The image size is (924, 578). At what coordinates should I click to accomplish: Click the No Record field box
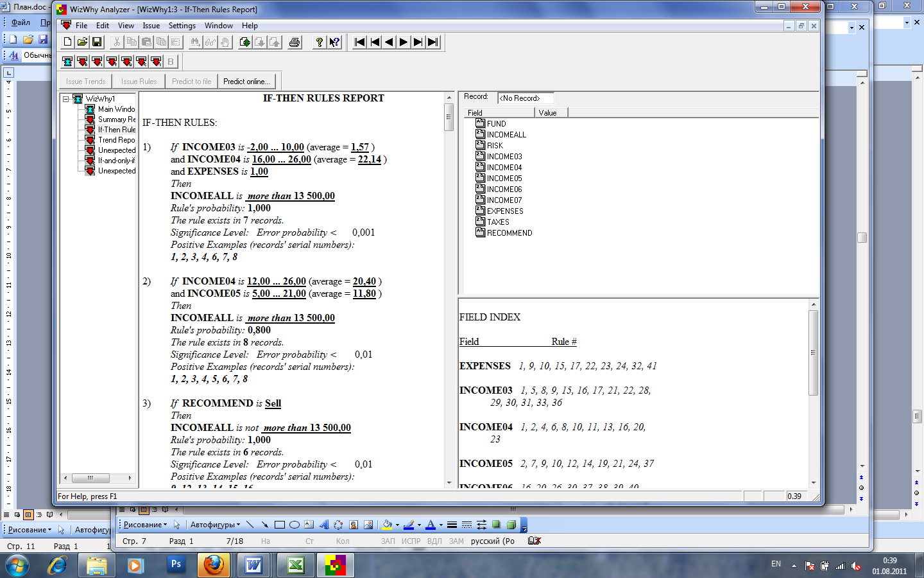526,98
